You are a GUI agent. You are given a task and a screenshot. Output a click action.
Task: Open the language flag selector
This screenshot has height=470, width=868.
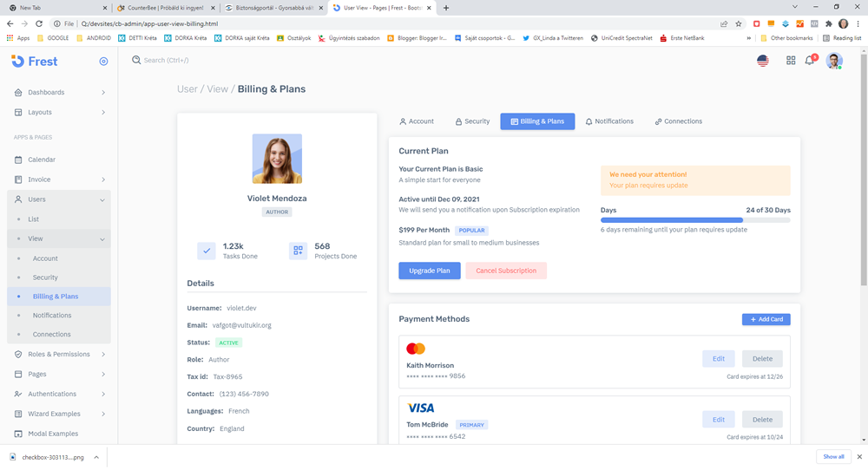[763, 61]
